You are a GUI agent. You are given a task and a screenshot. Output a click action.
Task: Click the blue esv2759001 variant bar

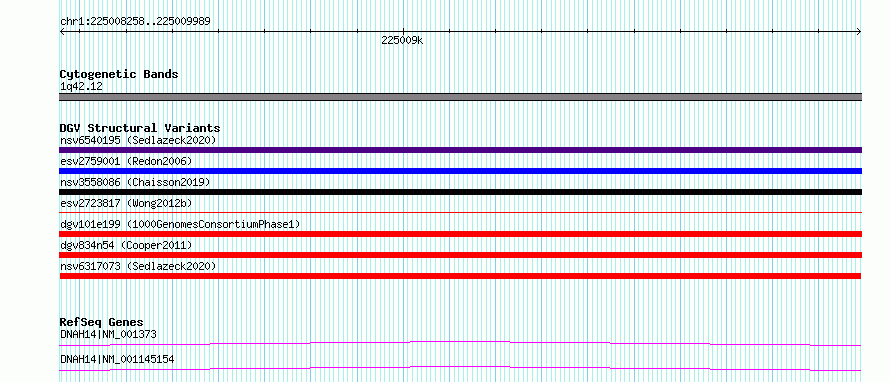pyautogui.click(x=460, y=171)
